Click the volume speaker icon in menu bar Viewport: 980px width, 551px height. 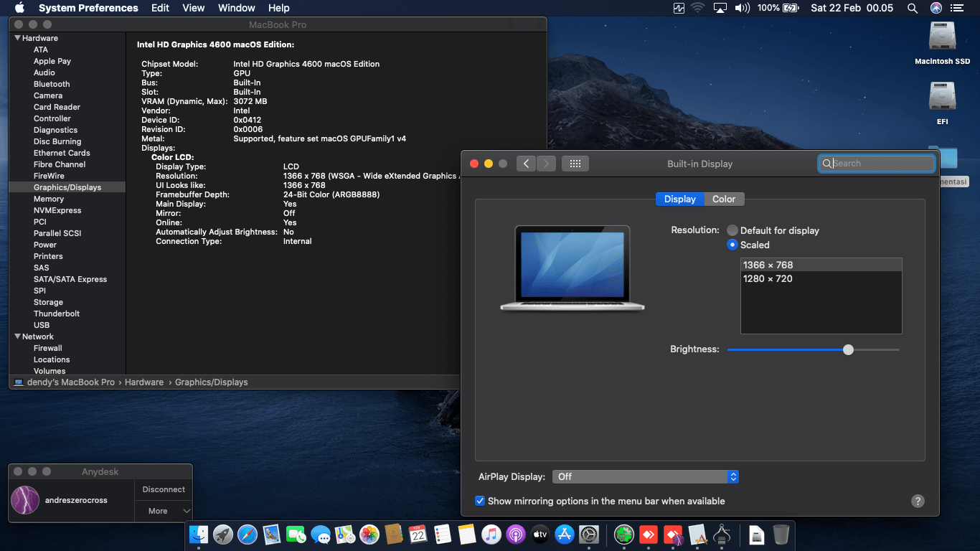742,8
